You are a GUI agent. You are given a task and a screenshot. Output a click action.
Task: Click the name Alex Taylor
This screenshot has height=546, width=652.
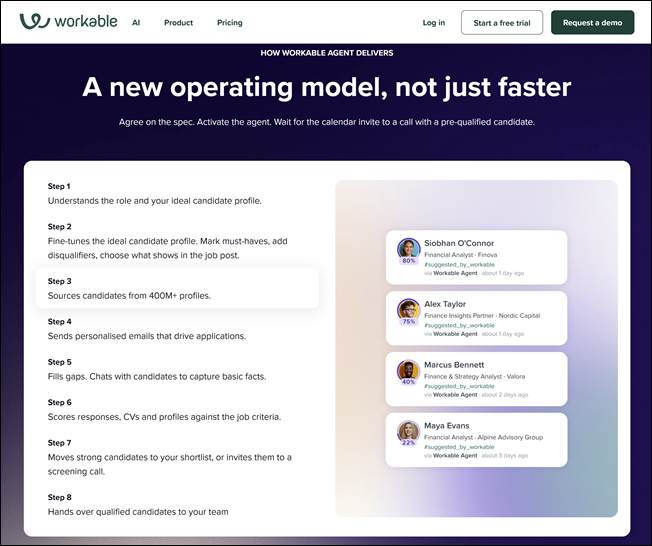pos(445,304)
